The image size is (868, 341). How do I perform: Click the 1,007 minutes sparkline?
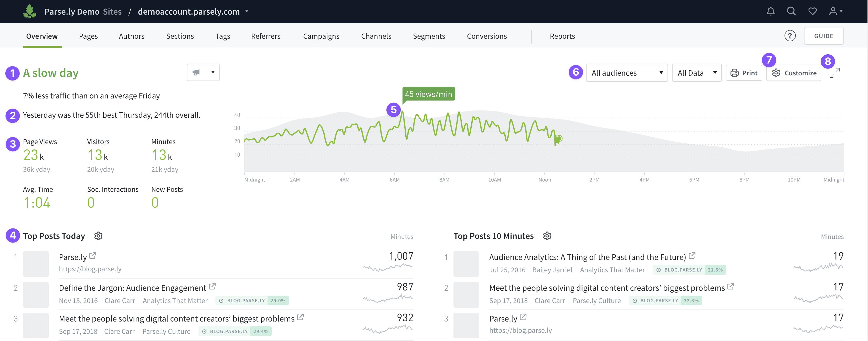(388, 268)
